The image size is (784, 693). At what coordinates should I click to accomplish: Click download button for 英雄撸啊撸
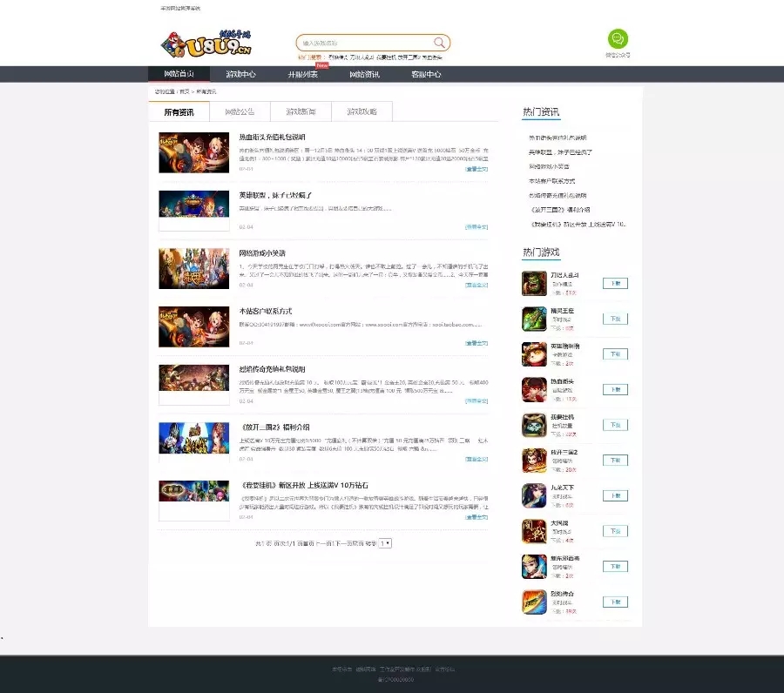[615, 354]
